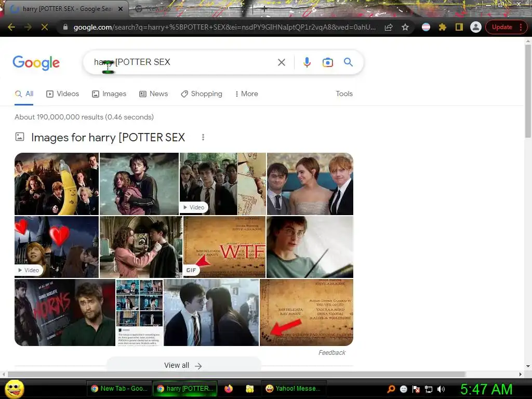Share this page via address bar icon
The width and height of the screenshot is (532, 399).
click(389, 27)
